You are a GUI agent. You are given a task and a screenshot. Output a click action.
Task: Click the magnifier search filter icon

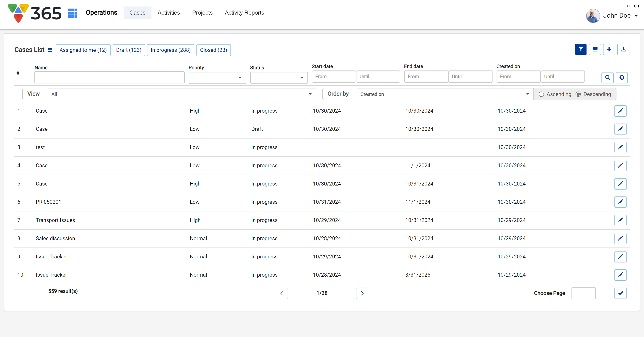point(607,78)
